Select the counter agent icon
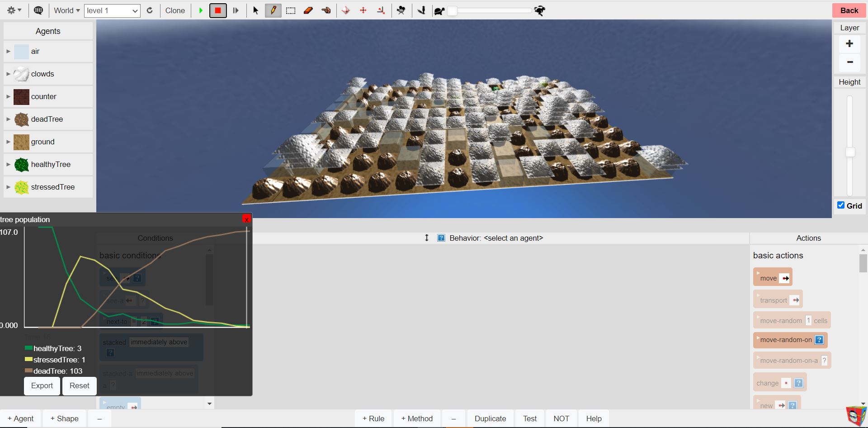 (x=21, y=97)
